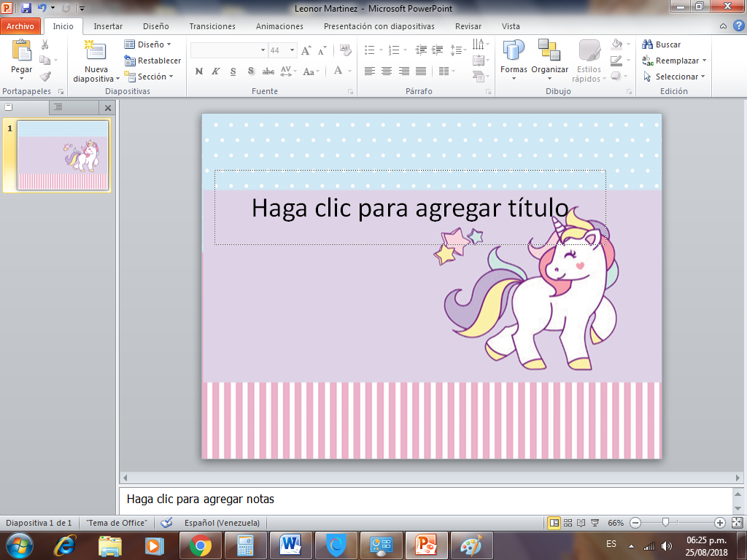Click the Cut scissors icon
747x560 pixels.
[44, 44]
